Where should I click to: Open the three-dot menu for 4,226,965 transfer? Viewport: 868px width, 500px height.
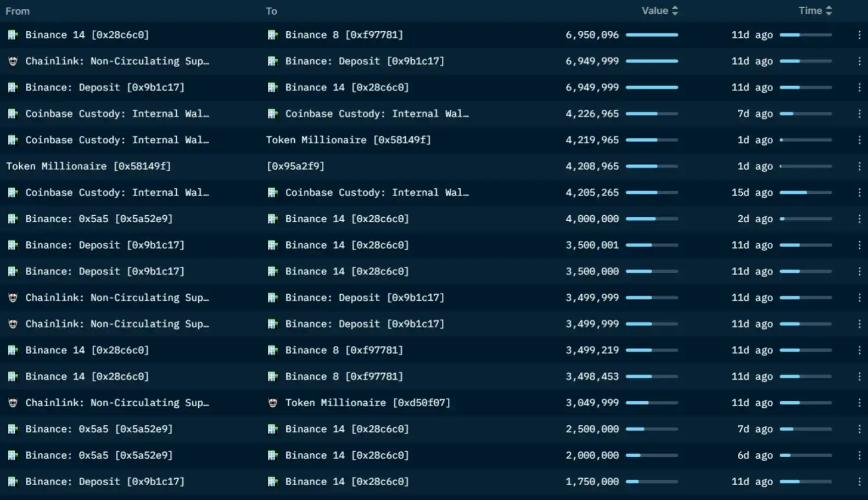click(859, 114)
